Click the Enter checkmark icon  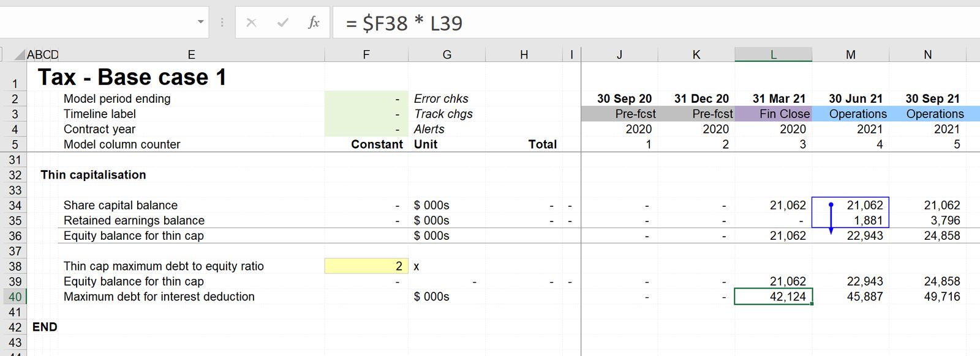click(282, 23)
